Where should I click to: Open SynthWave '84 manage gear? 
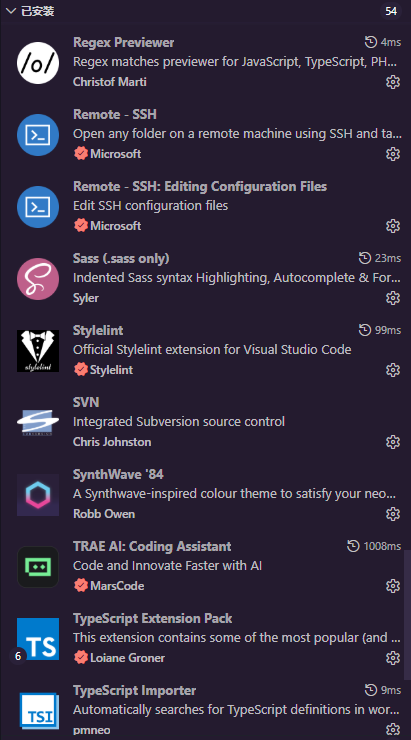[393, 514]
